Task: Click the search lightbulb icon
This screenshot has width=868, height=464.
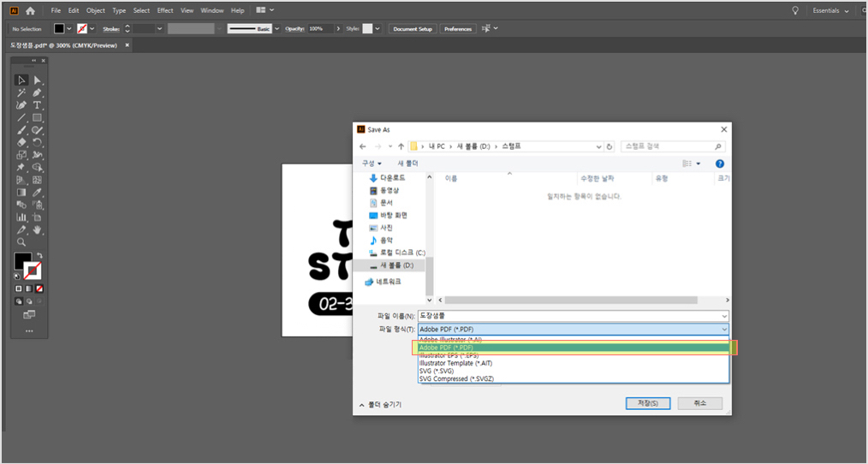Action: pyautogui.click(x=795, y=10)
